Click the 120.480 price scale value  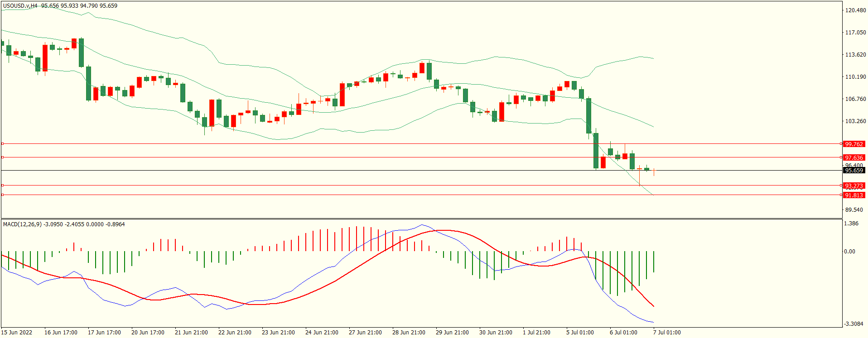[856, 10]
